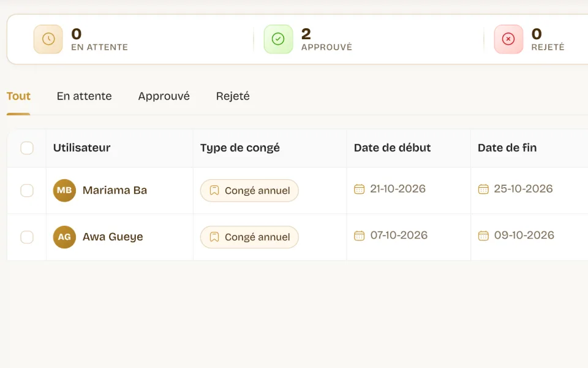Click the red cross Rejeté icon
Screen dimensions: 588x368
508,39
